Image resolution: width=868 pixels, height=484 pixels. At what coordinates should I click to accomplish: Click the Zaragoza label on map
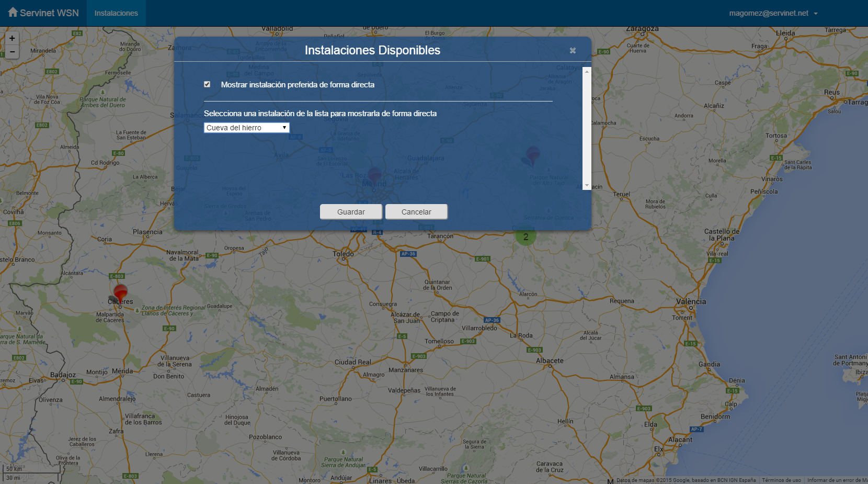(642, 29)
